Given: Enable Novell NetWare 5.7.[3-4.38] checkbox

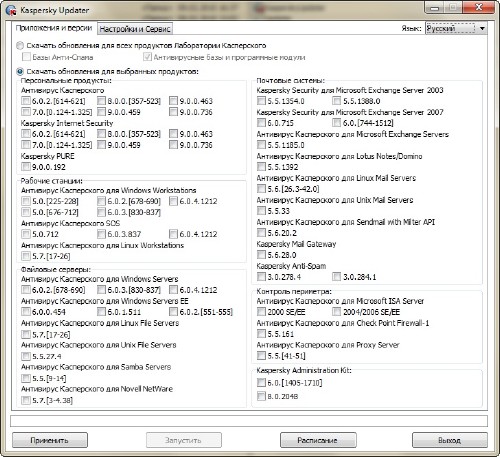Looking at the screenshot, I should click(x=26, y=400).
